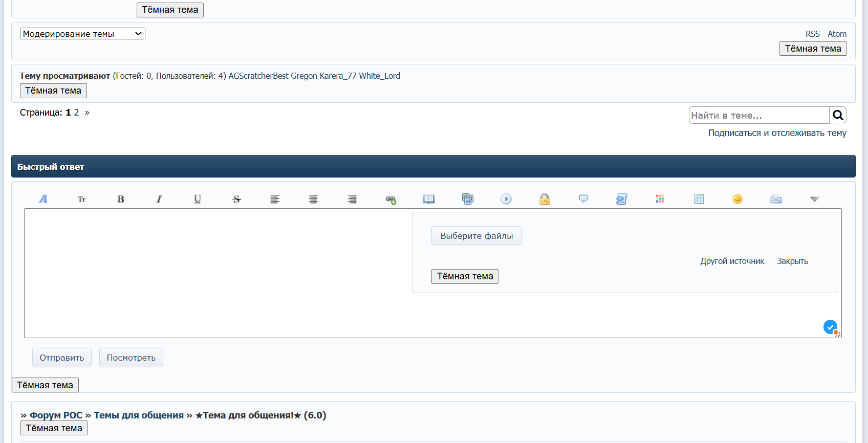Image resolution: width=868 pixels, height=443 pixels.
Task: Click Тёмная тема button under the breadcrumb
Action: click(54, 428)
